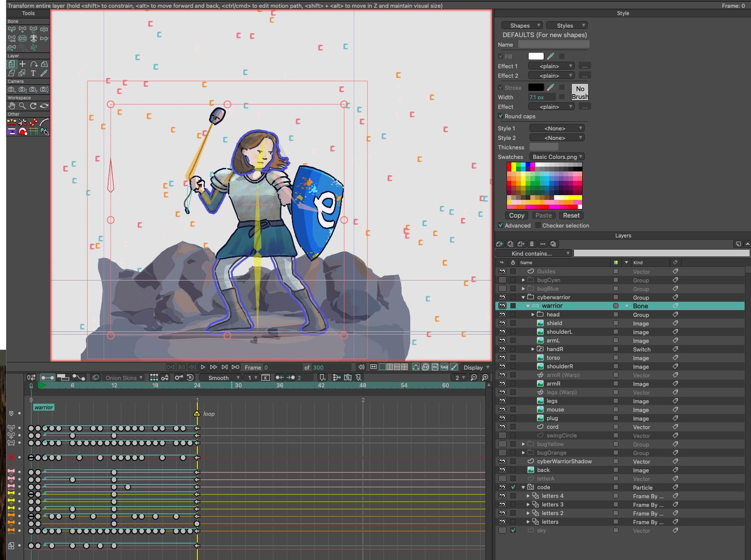Select the Zoom Workspace magnifier tool
751x560 pixels.
(x=22, y=106)
